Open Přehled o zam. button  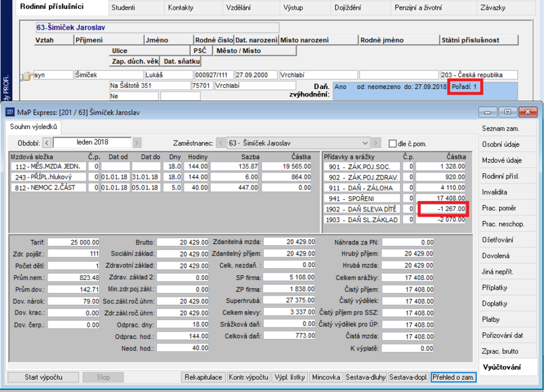[454, 377]
